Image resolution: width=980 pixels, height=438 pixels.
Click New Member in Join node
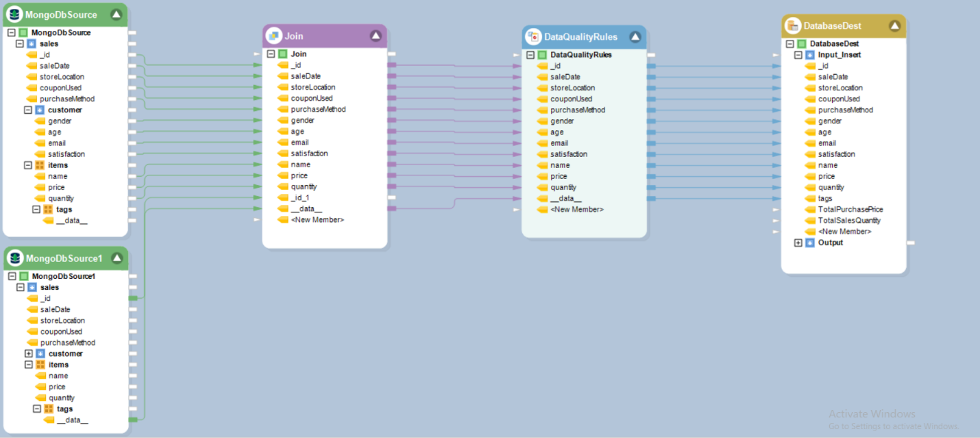click(x=317, y=220)
